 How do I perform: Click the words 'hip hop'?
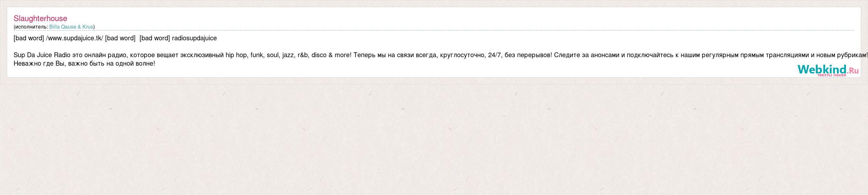point(236,55)
